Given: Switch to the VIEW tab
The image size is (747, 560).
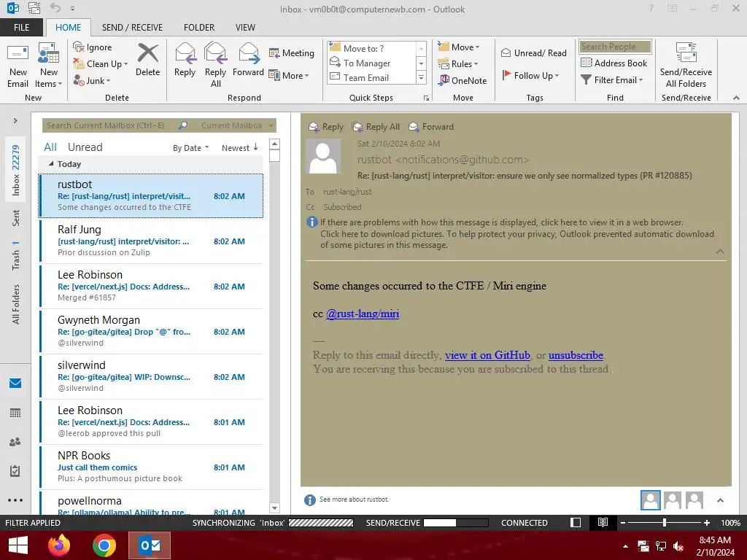Looking at the screenshot, I should pos(245,28).
